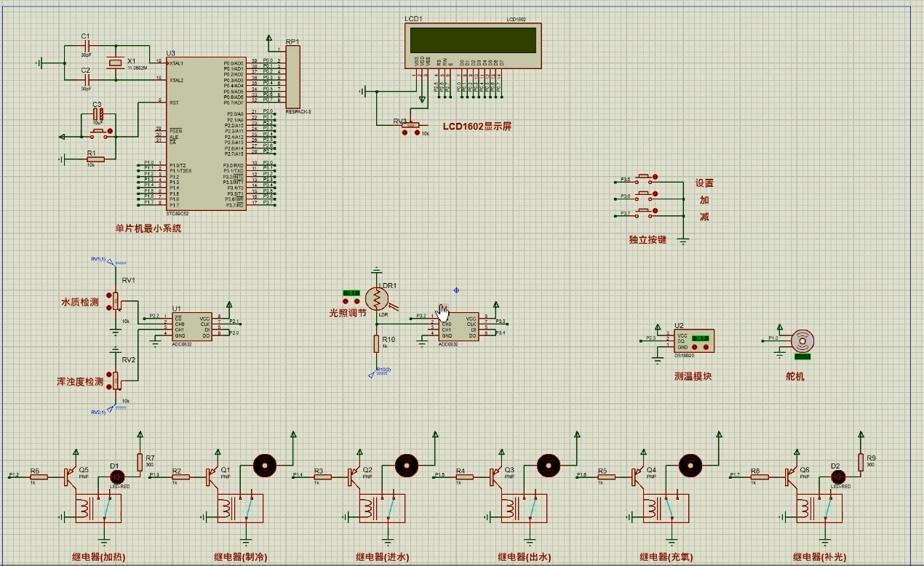This screenshot has width=924, height=566.
Task: Select the red LED D1
Action: tap(114, 476)
